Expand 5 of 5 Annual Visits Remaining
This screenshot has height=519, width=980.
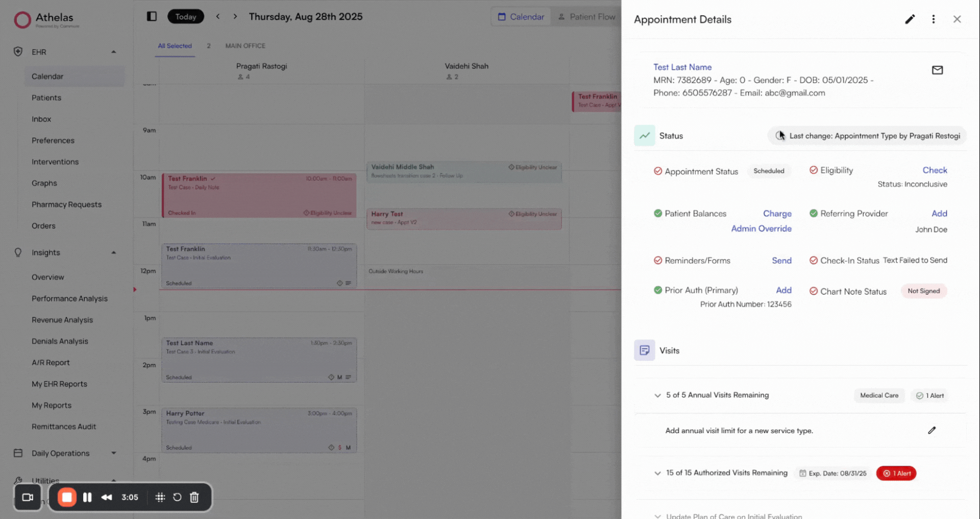657,395
